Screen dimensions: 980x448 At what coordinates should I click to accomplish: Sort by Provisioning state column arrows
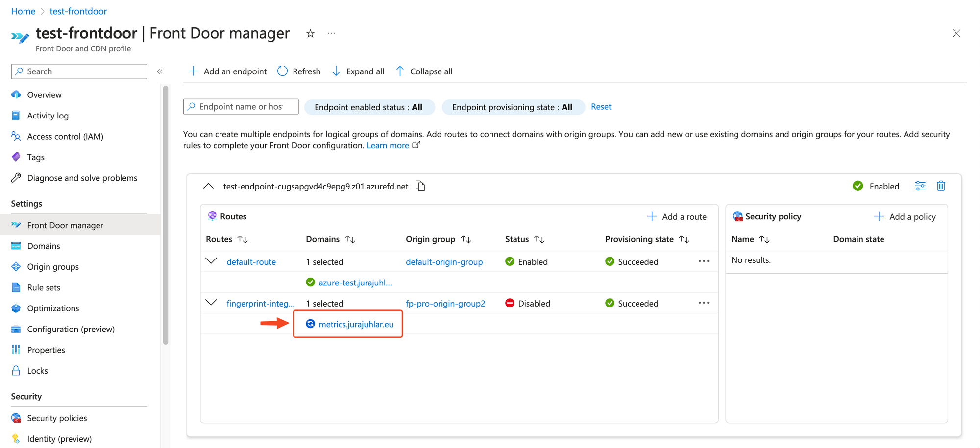point(685,239)
